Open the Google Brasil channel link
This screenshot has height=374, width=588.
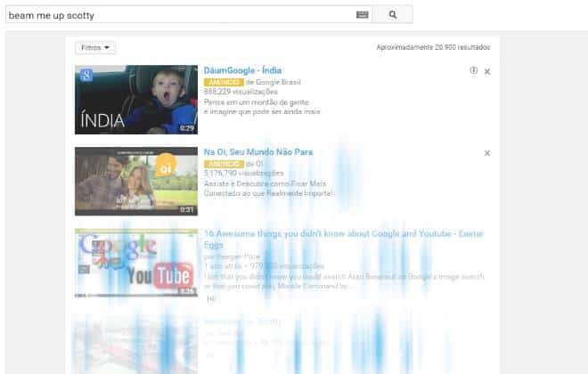(x=277, y=82)
